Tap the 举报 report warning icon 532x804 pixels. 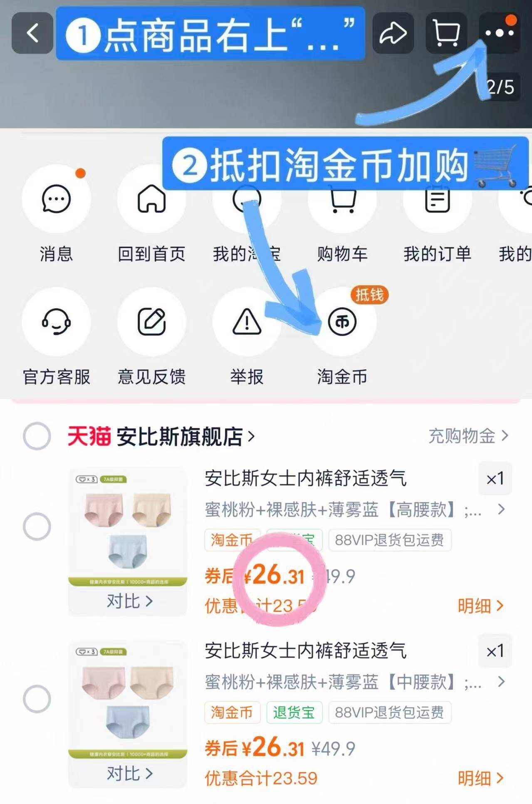247,322
